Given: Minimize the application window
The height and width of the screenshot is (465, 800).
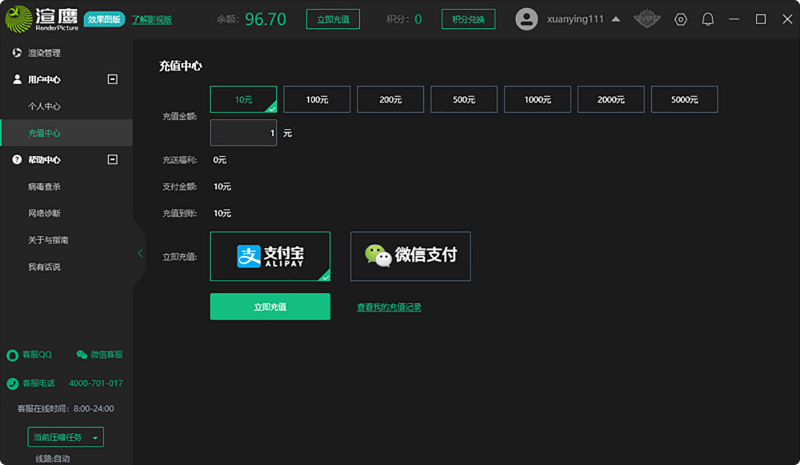Looking at the screenshot, I should [x=734, y=19].
